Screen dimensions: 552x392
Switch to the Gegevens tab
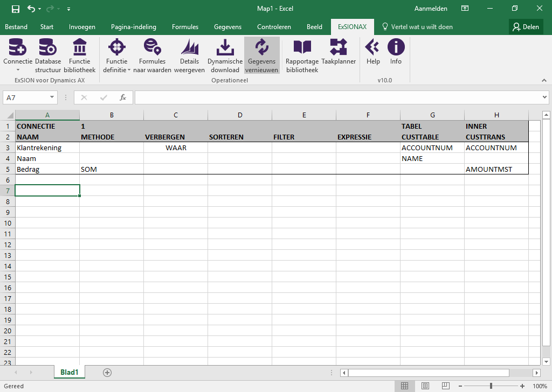coord(228,27)
